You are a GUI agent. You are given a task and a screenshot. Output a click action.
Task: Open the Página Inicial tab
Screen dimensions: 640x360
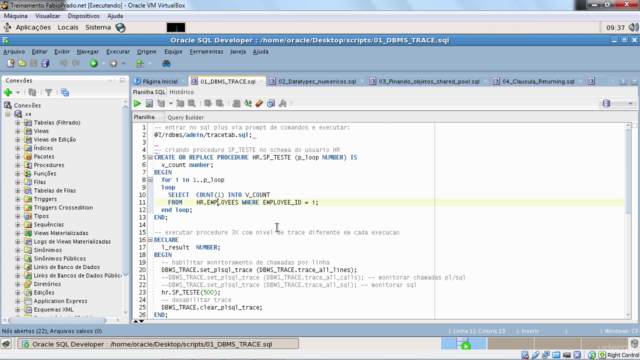click(x=160, y=81)
